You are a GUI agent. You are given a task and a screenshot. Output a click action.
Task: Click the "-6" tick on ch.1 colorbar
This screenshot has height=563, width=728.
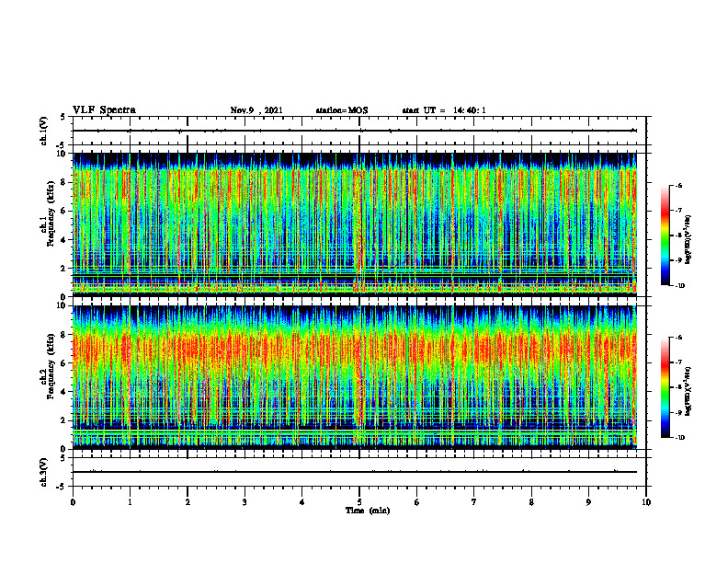click(x=678, y=186)
